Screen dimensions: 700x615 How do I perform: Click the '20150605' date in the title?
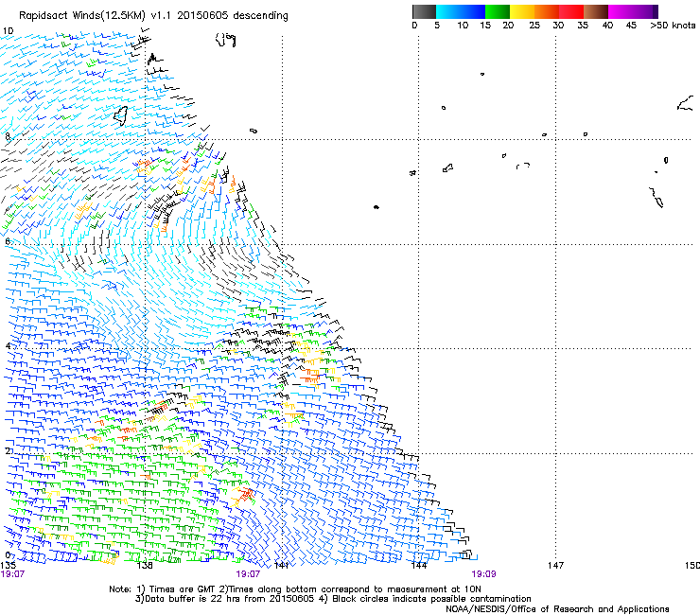click(202, 16)
